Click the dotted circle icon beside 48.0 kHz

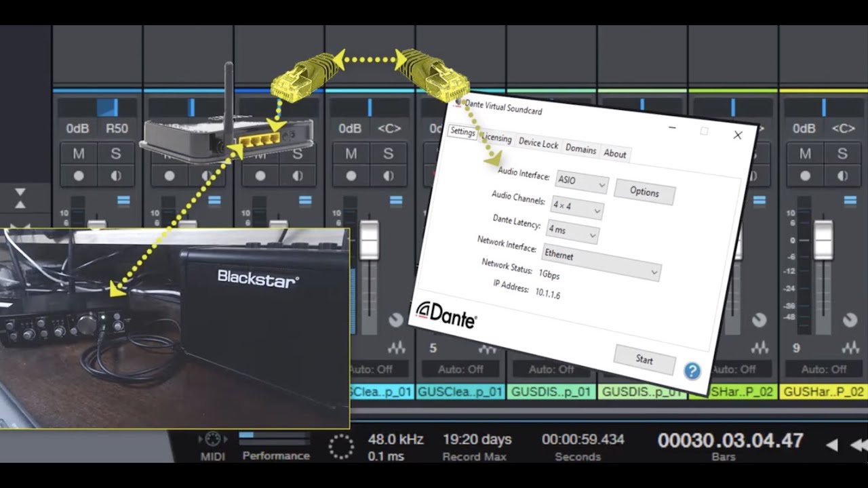click(x=341, y=447)
